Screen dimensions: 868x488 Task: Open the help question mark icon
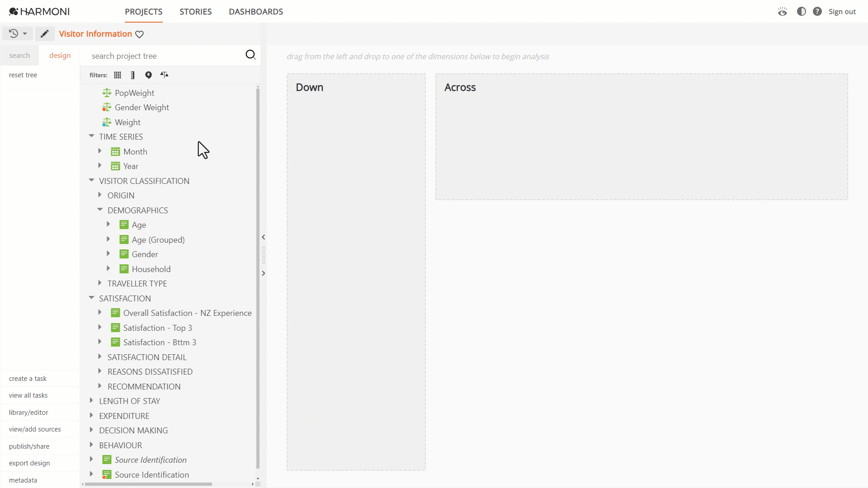[x=817, y=12]
